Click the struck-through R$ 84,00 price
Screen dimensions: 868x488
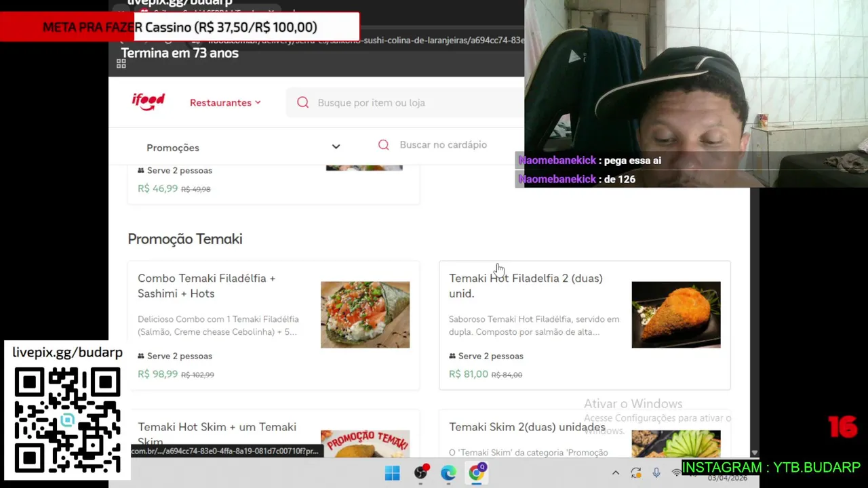(507, 375)
